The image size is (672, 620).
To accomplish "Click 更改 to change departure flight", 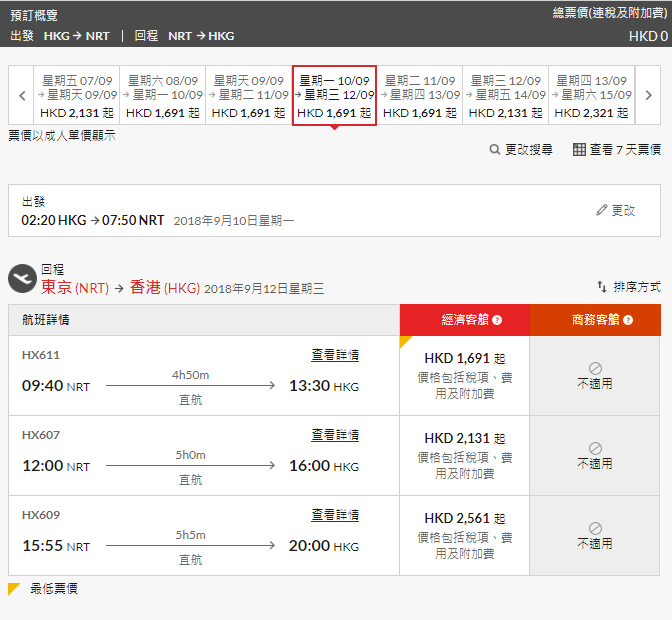I will [623, 210].
